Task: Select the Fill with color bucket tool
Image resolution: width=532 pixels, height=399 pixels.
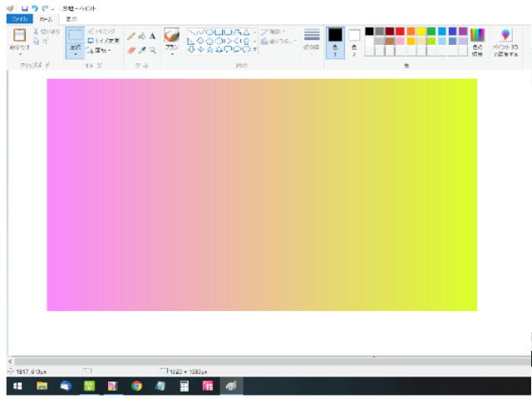Action: pos(142,36)
